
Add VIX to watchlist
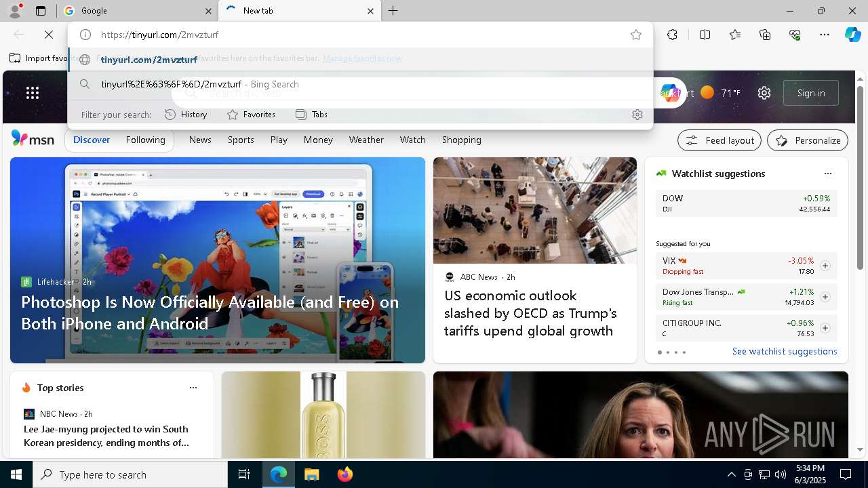(x=825, y=266)
